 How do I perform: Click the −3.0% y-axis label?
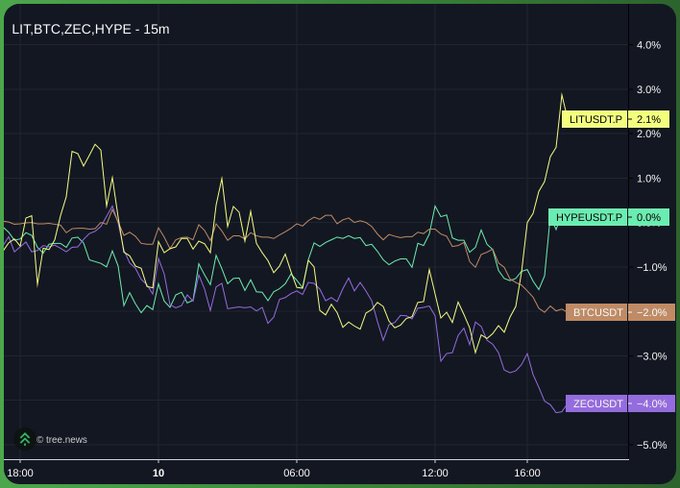(652, 356)
